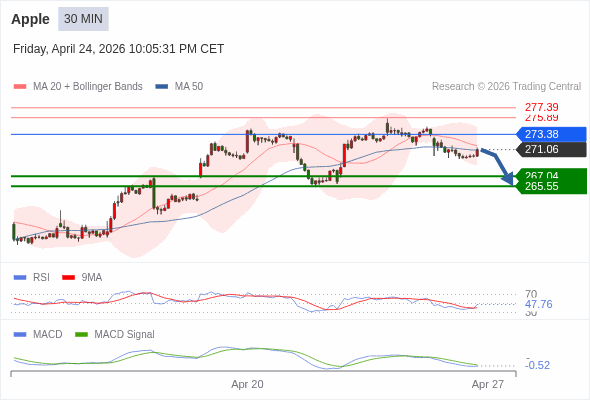This screenshot has width=590, height=400.
Task: Click the RSI 70 level label
Action: point(531,294)
